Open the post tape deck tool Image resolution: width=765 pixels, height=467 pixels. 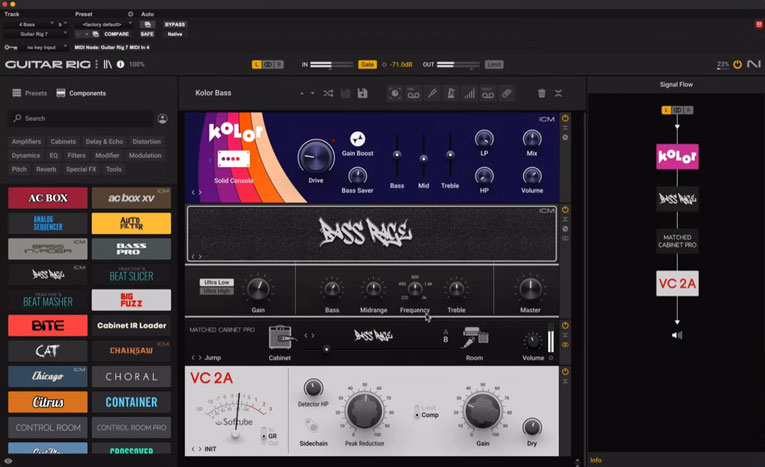(487, 93)
